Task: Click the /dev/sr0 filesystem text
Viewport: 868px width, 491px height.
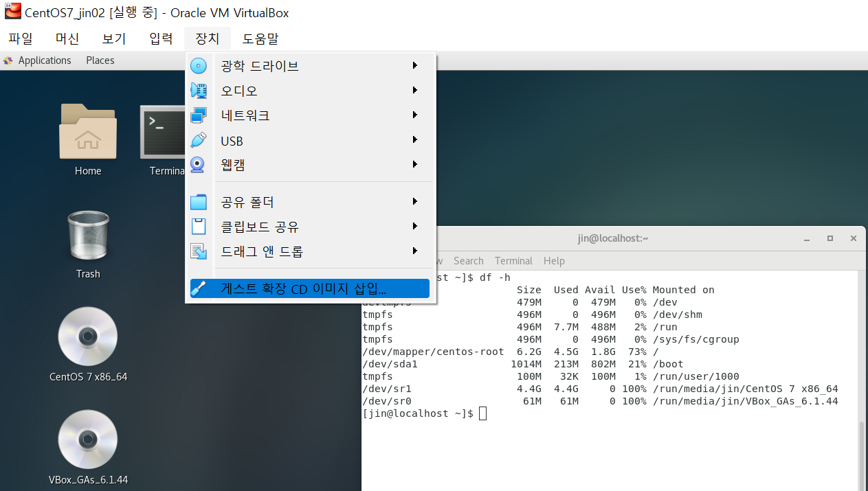Action: point(387,401)
